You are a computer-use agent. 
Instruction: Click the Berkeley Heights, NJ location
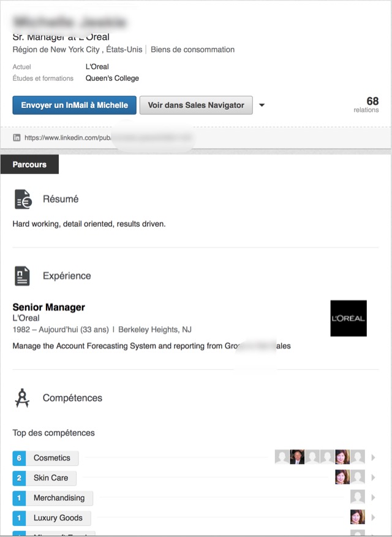pos(155,329)
